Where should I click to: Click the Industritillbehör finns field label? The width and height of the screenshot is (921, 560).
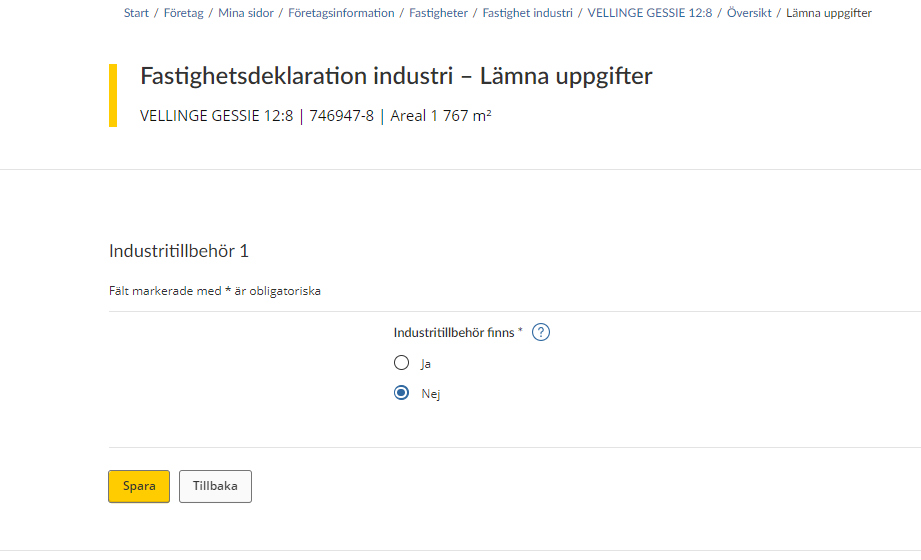458,333
